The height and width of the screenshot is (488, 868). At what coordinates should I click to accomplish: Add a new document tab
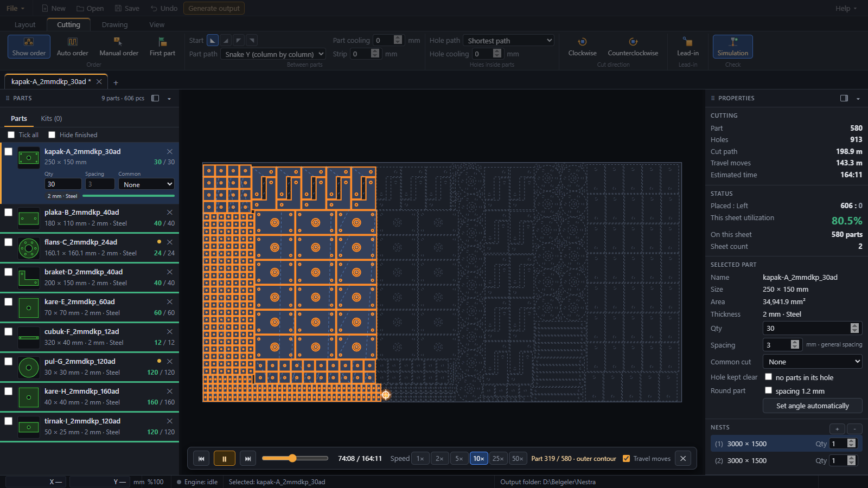116,82
